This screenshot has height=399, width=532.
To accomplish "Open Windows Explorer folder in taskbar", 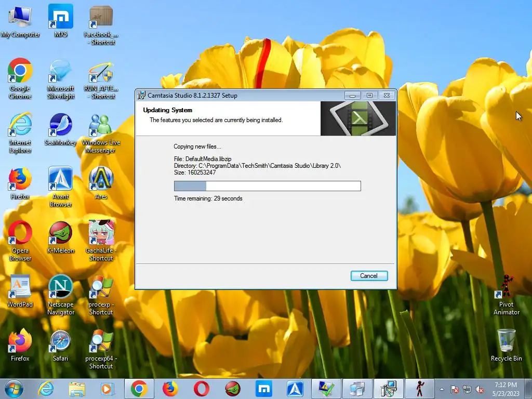I will (77, 389).
